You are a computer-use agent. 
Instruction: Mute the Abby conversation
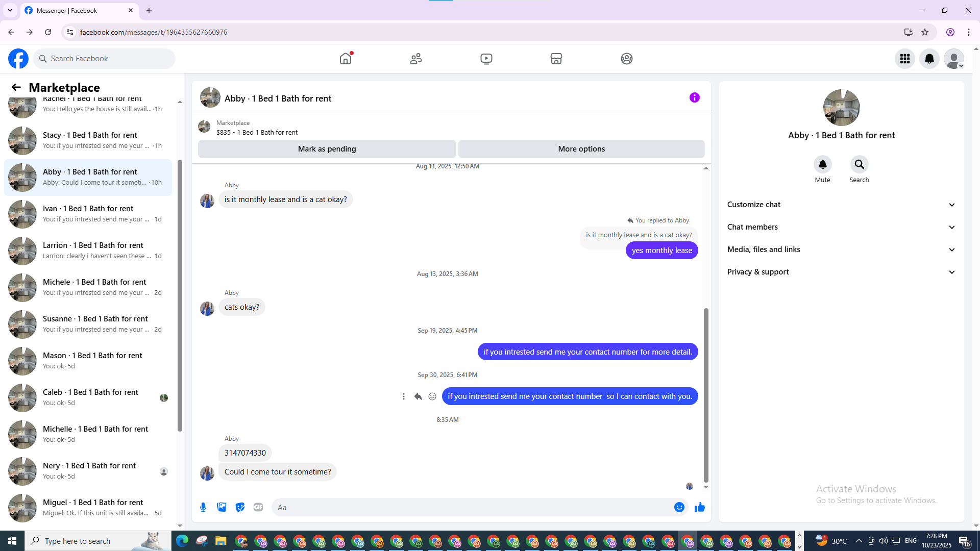click(x=822, y=165)
